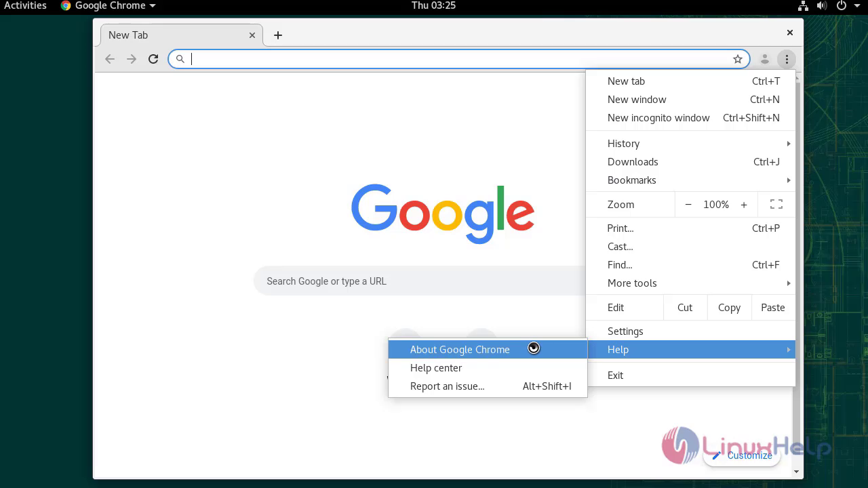Reload the page with refresh icon
The height and width of the screenshot is (488, 868).
click(x=153, y=59)
